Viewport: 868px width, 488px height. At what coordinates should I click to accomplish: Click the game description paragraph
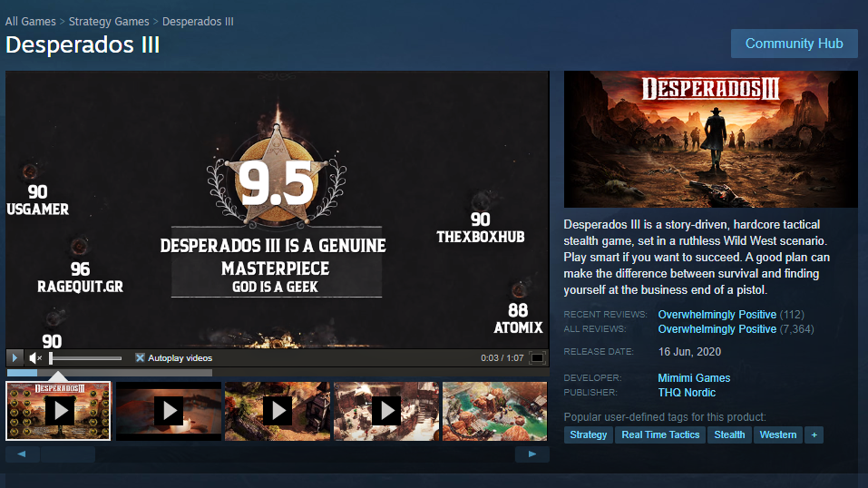(x=697, y=257)
